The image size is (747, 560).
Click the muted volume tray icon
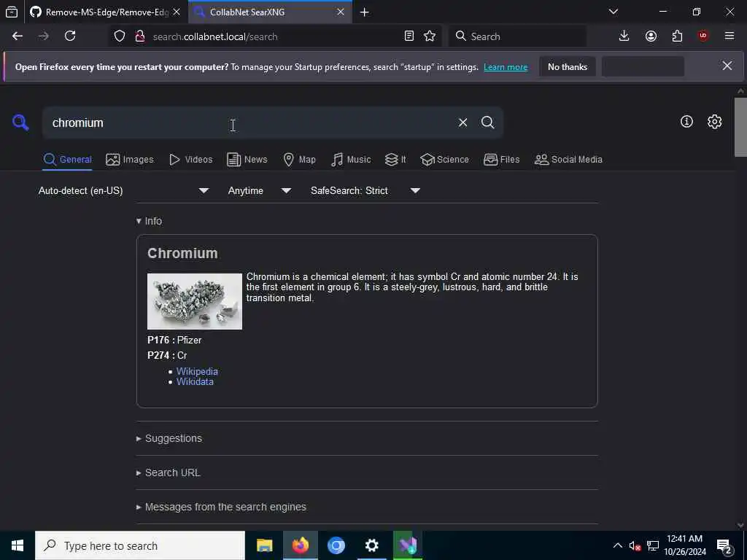pos(635,546)
